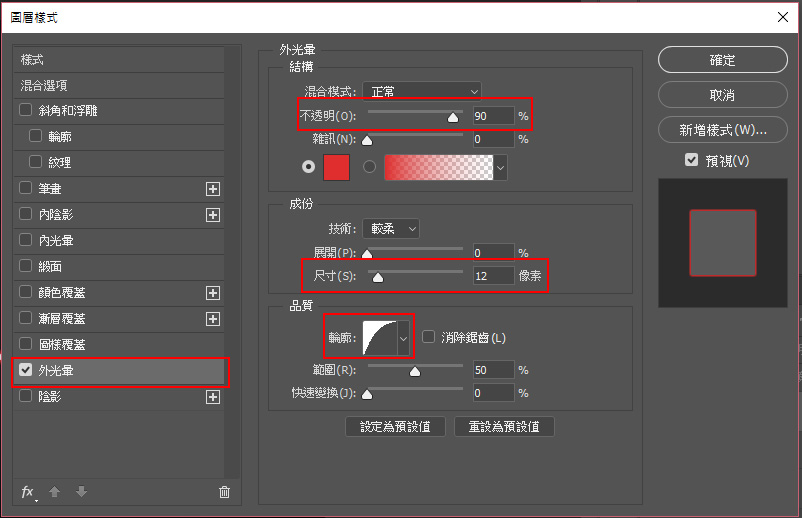Click the 範圍 value field showing 50
Image resolution: width=802 pixels, height=518 pixels.
[x=494, y=369]
